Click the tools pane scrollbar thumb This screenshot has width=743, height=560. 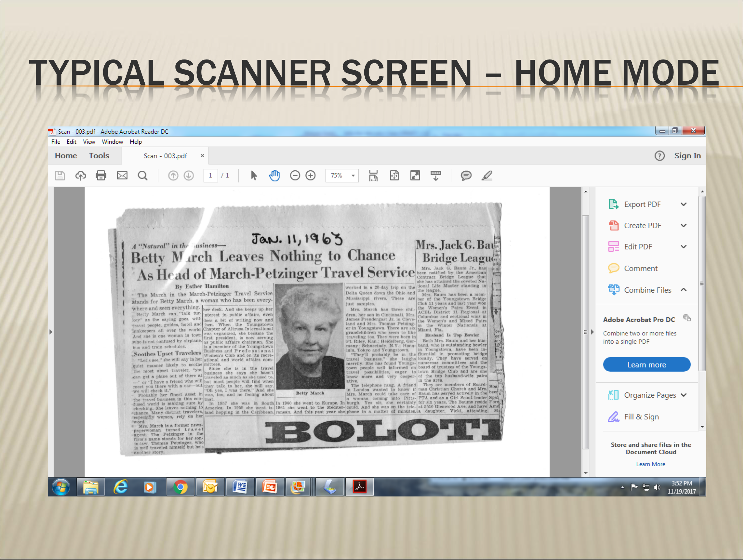coord(702,284)
